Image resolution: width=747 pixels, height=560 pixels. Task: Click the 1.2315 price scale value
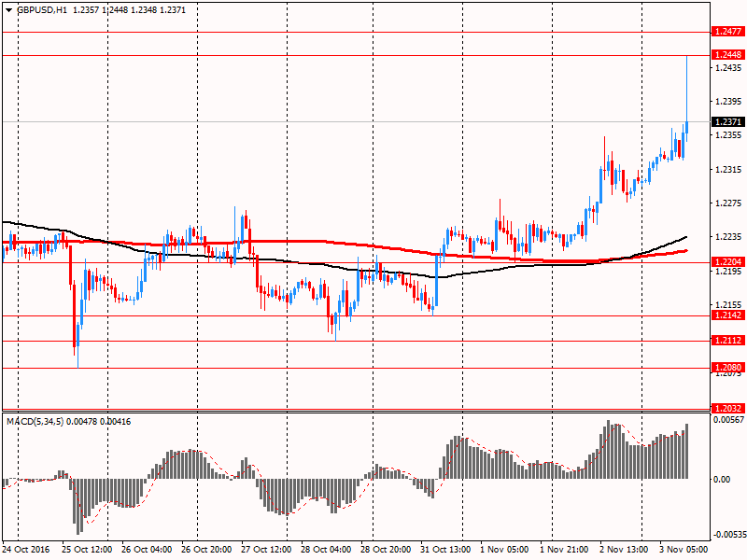click(x=728, y=170)
